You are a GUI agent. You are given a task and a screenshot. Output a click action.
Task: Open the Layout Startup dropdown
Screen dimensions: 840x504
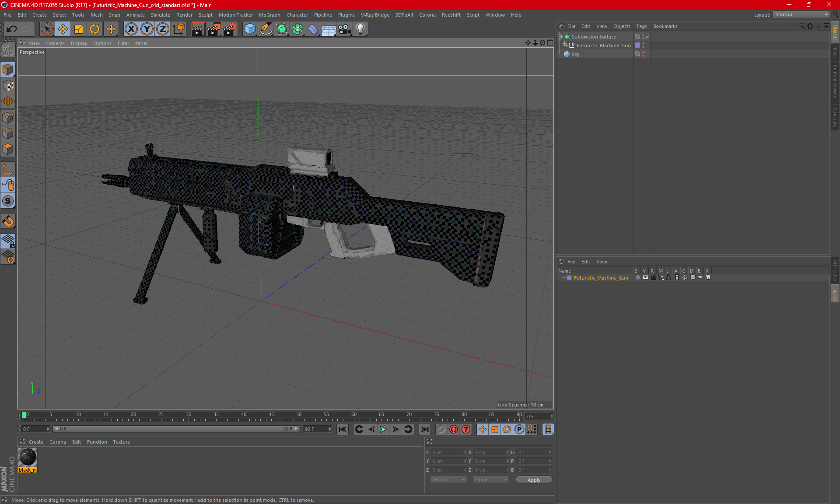[801, 14]
